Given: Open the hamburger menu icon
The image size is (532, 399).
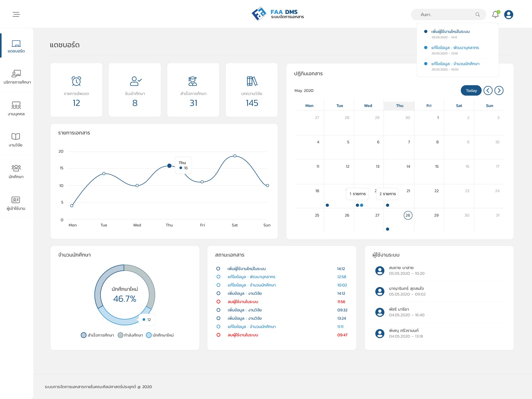Looking at the screenshot, I should [16, 14].
